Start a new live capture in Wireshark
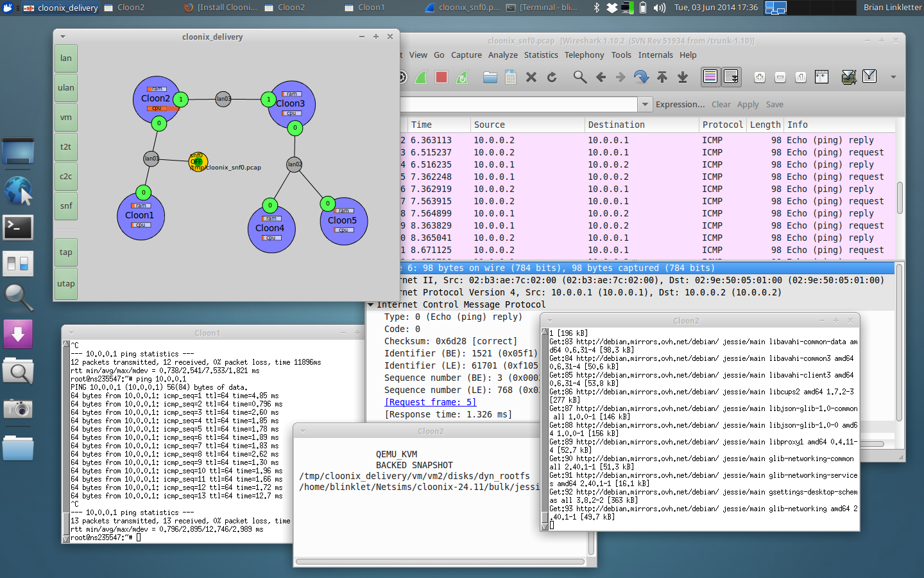924x578 pixels. (x=421, y=77)
